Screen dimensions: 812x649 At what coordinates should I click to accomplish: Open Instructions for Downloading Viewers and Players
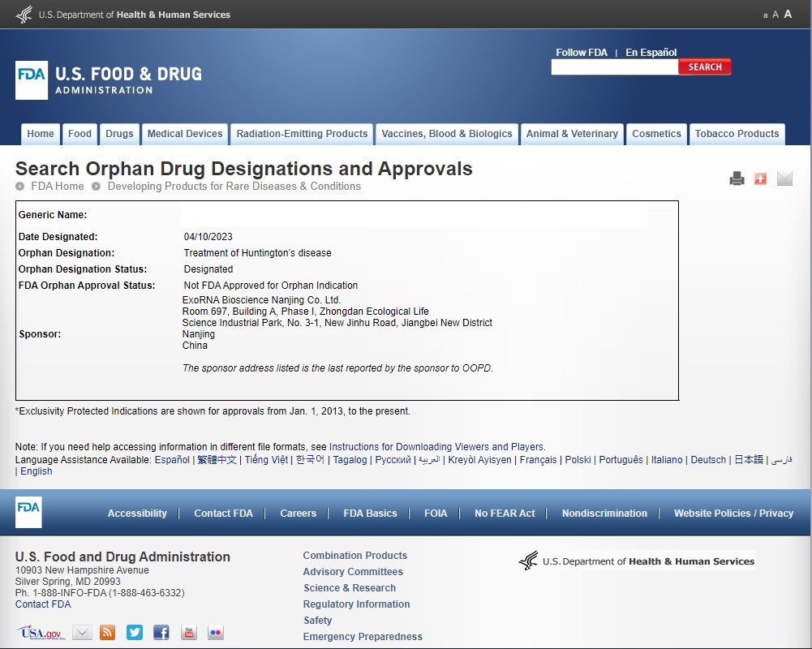click(x=436, y=446)
